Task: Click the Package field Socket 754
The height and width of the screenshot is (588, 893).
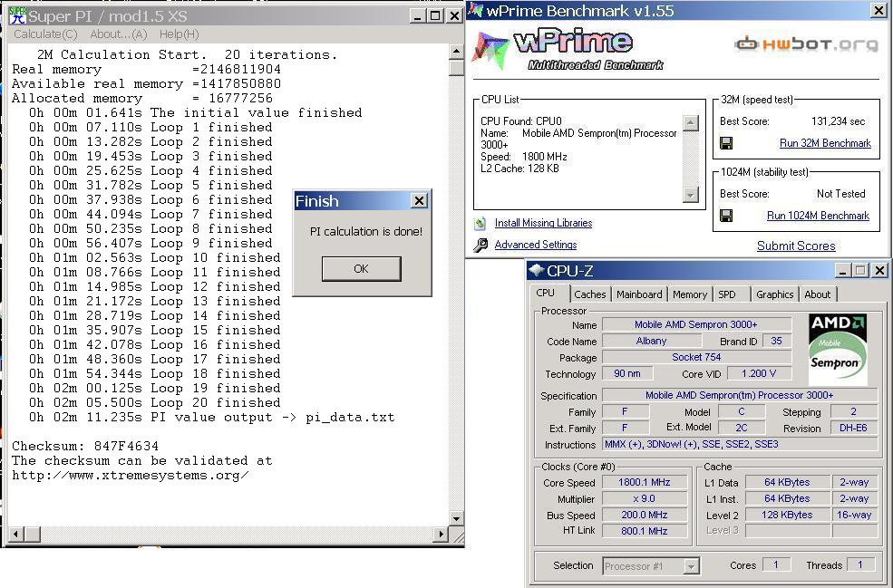Action: coord(696,357)
